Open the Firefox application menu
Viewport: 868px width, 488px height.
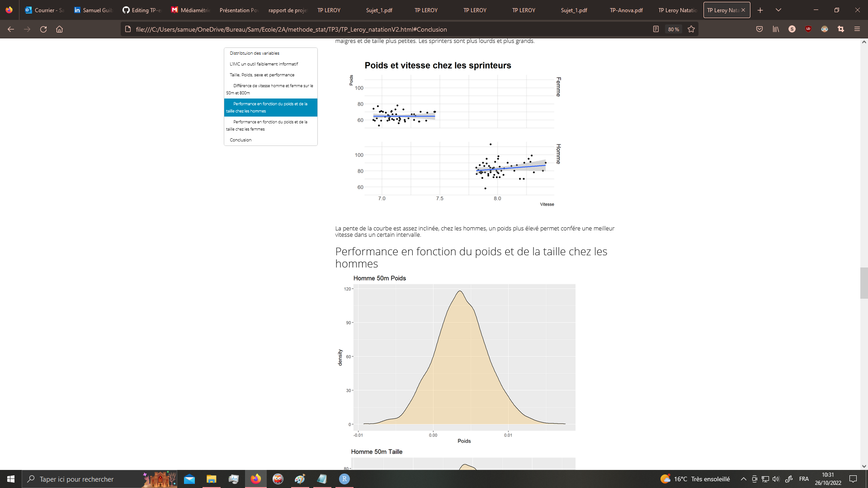pos(857,29)
